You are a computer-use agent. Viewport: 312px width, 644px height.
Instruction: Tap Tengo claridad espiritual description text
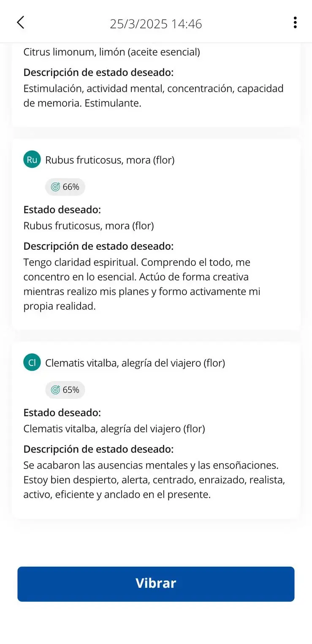click(x=142, y=284)
